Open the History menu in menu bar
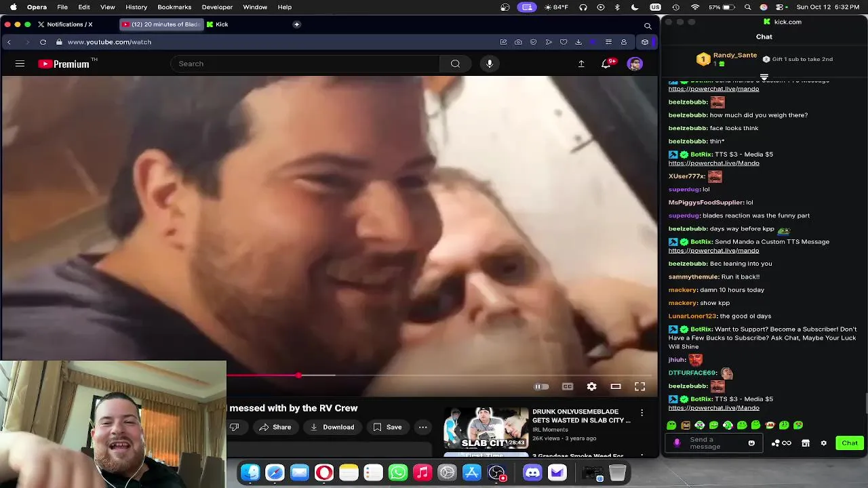Screen dimensions: 868x488 tap(136, 7)
